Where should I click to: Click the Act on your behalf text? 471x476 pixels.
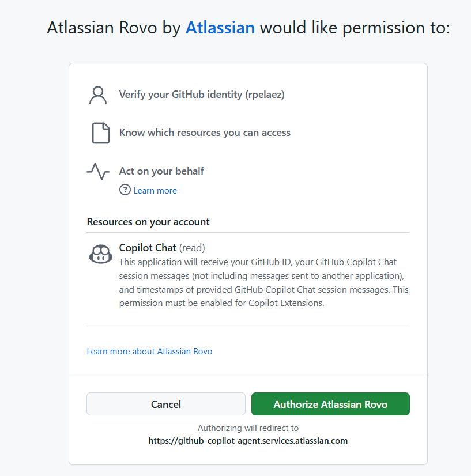(x=161, y=171)
